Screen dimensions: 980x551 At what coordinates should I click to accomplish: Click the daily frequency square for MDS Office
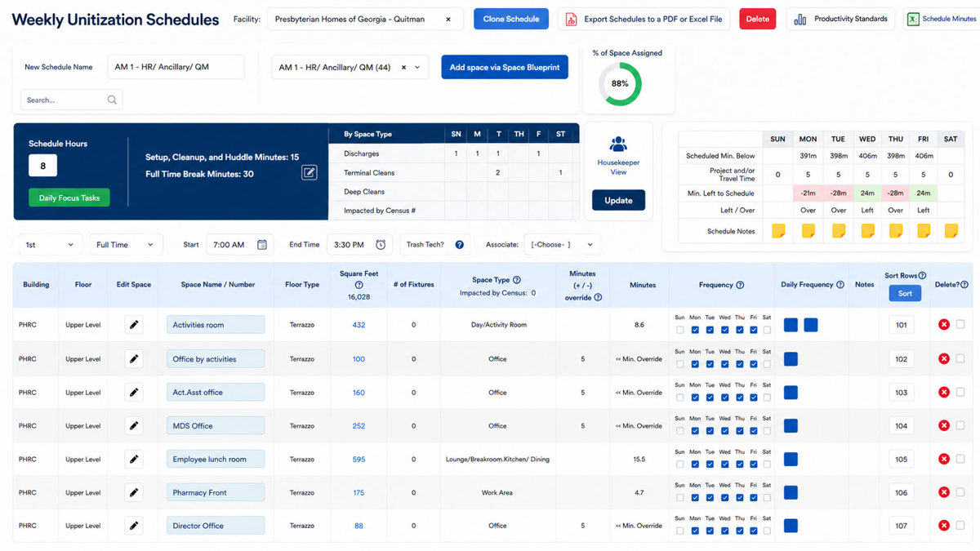click(x=791, y=425)
